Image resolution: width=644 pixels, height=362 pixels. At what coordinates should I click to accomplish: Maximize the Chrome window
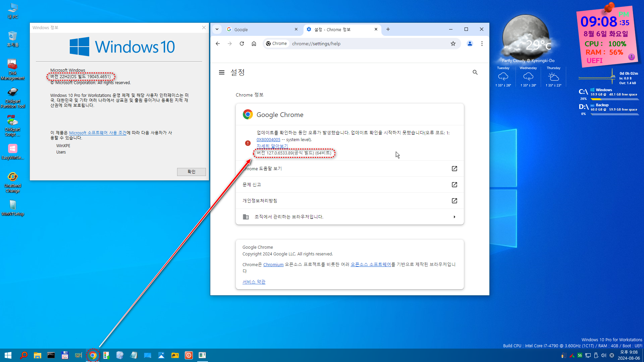click(466, 29)
